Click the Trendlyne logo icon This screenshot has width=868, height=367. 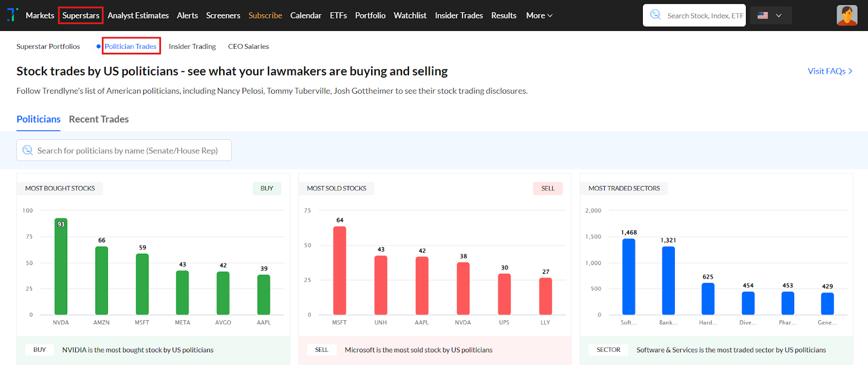click(12, 15)
